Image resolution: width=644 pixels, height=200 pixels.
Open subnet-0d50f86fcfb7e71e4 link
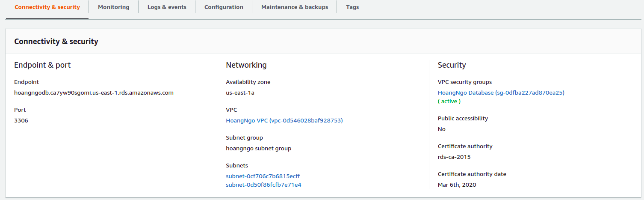click(x=263, y=185)
